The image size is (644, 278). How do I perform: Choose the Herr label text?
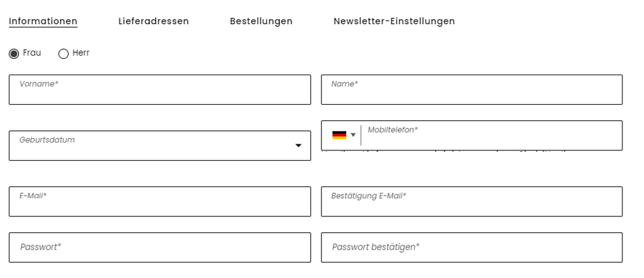click(81, 53)
